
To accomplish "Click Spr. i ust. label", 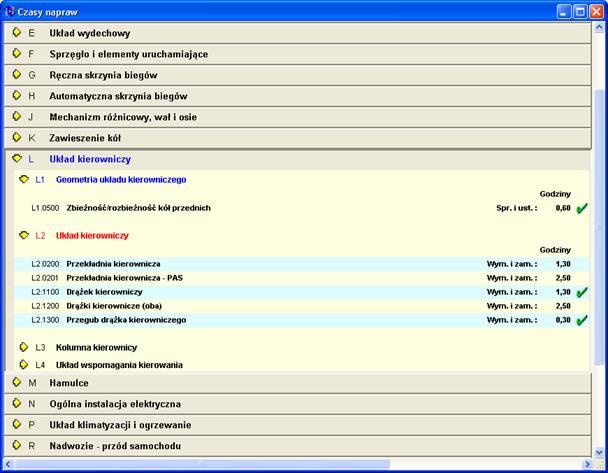I will click(516, 208).
